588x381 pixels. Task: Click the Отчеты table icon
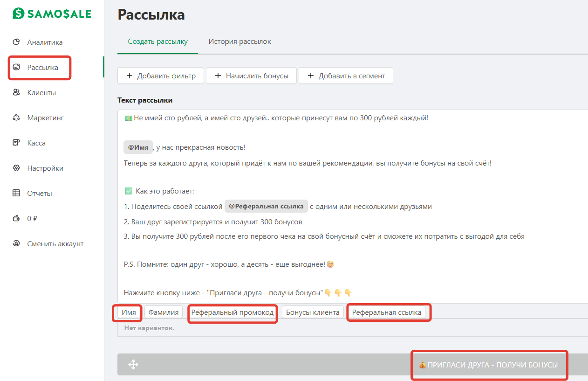click(16, 193)
